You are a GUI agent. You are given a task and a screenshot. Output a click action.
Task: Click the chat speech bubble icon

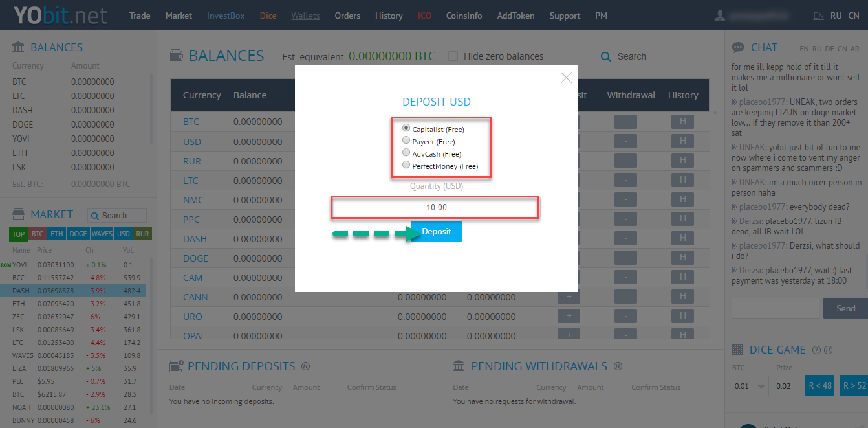click(x=737, y=47)
